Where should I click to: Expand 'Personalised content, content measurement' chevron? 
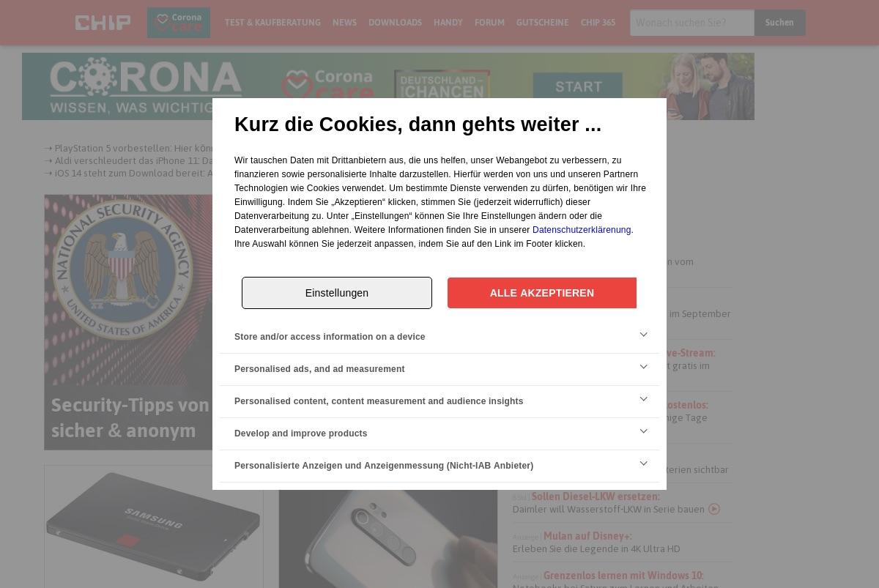point(643,399)
